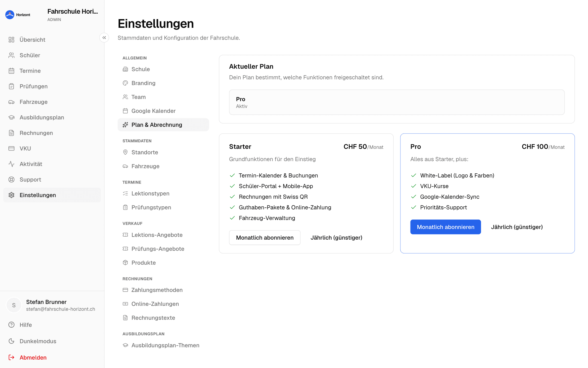This screenshot has width=588, height=368.
Task: Open Branding settings
Action: [163, 83]
